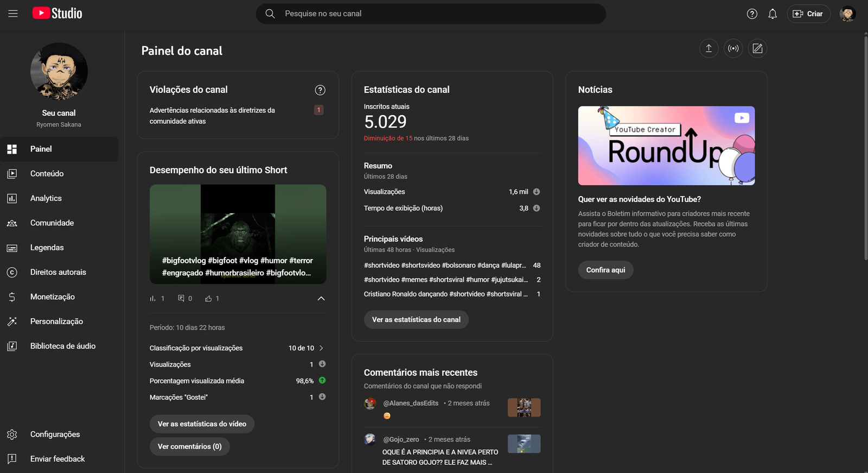
Task: Click help icon in Violações do canal card
Action: point(320,90)
